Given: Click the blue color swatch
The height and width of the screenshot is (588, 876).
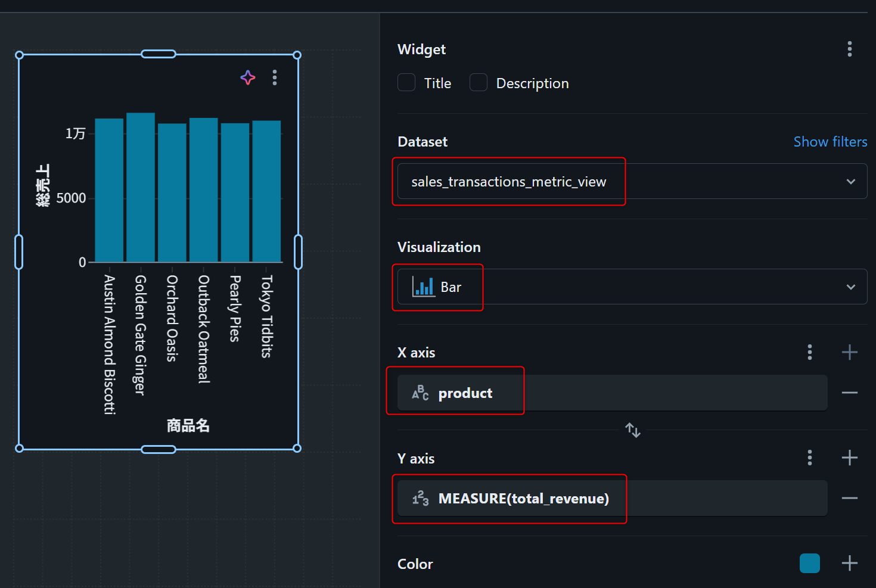Looking at the screenshot, I should click(809, 563).
